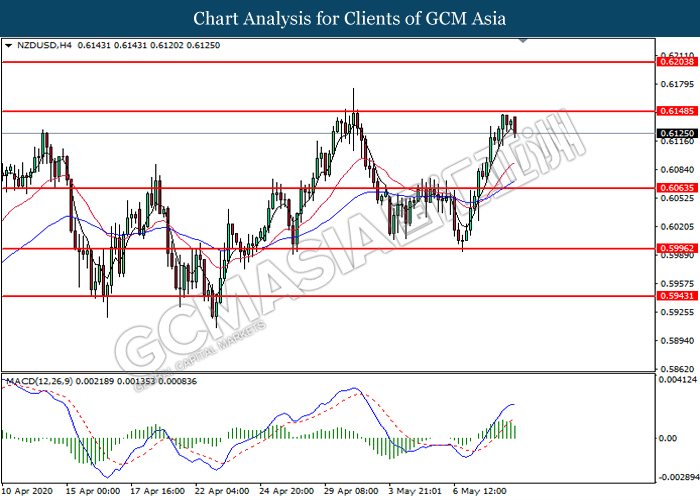Click the 29 Apr 08:00 time label
700x500 pixels.
click(x=351, y=491)
